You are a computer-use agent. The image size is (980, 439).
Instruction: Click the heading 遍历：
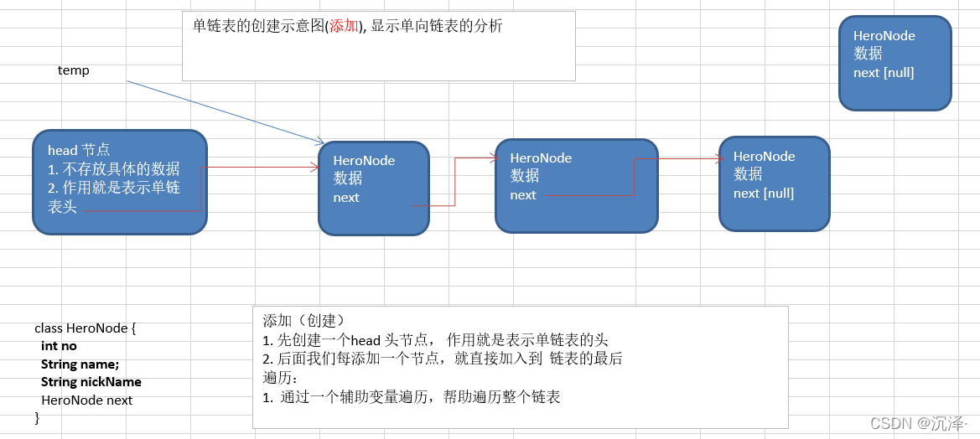click(x=282, y=378)
